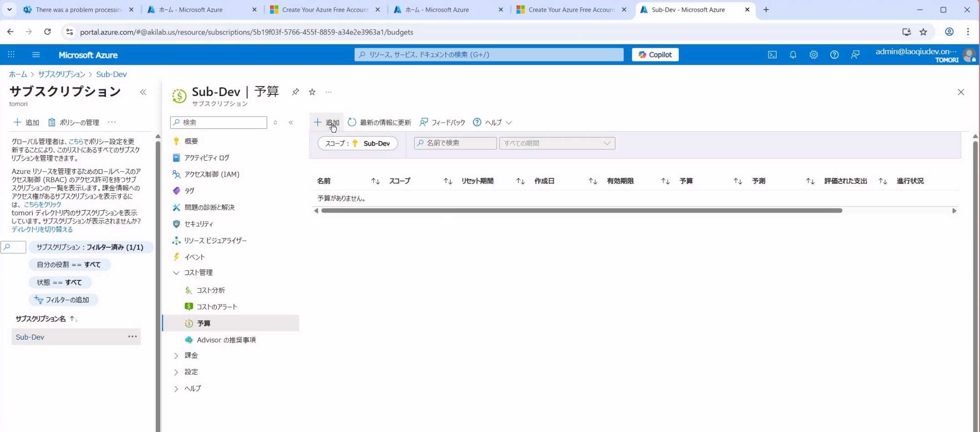This screenshot has height=432, width=980.
Task: Open Azure Cloud Shell icon
Action: (772, 55)
